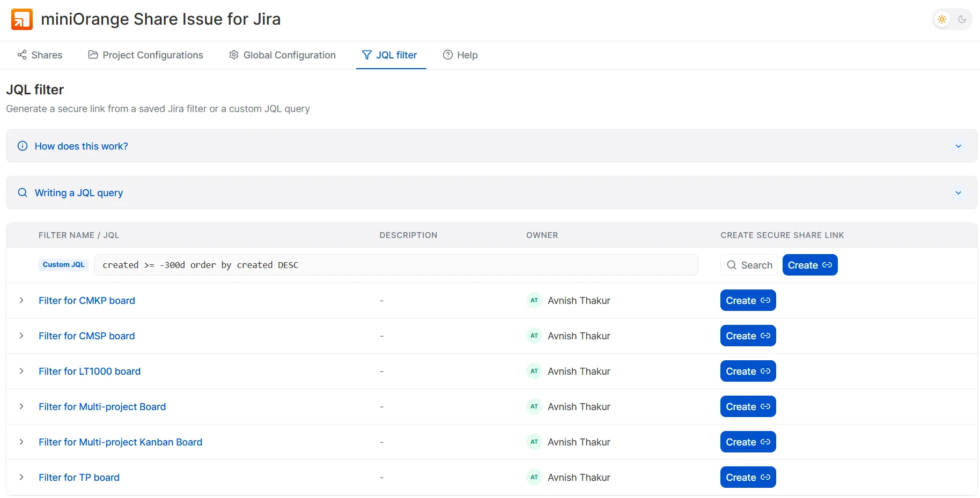Click the OWNER column header
The width and height of the screenshot is (980, 498).
coord(542,235)
